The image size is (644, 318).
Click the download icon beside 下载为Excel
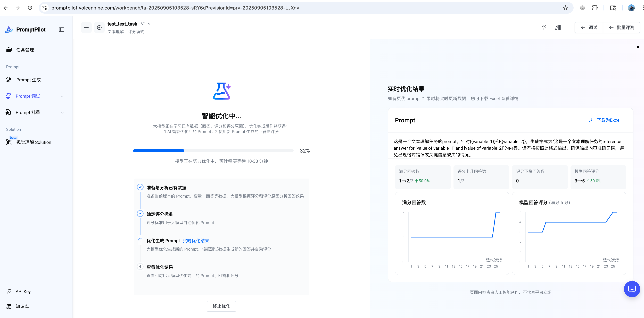(591, 120)
